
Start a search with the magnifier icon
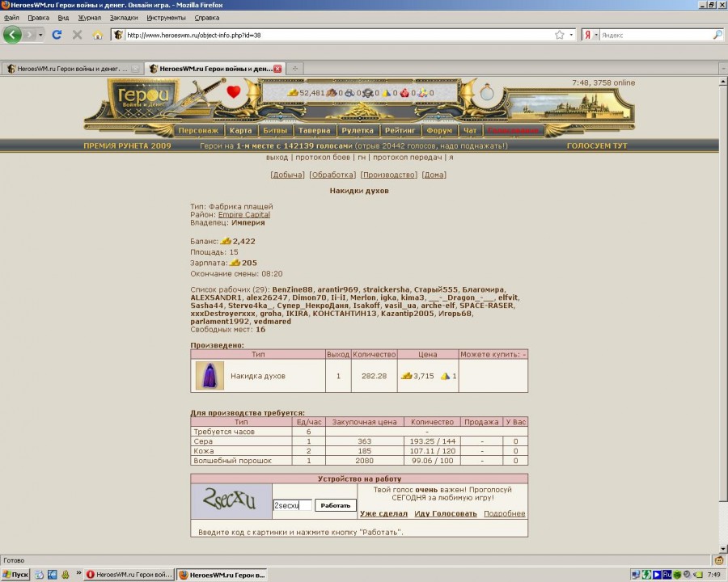717,35
